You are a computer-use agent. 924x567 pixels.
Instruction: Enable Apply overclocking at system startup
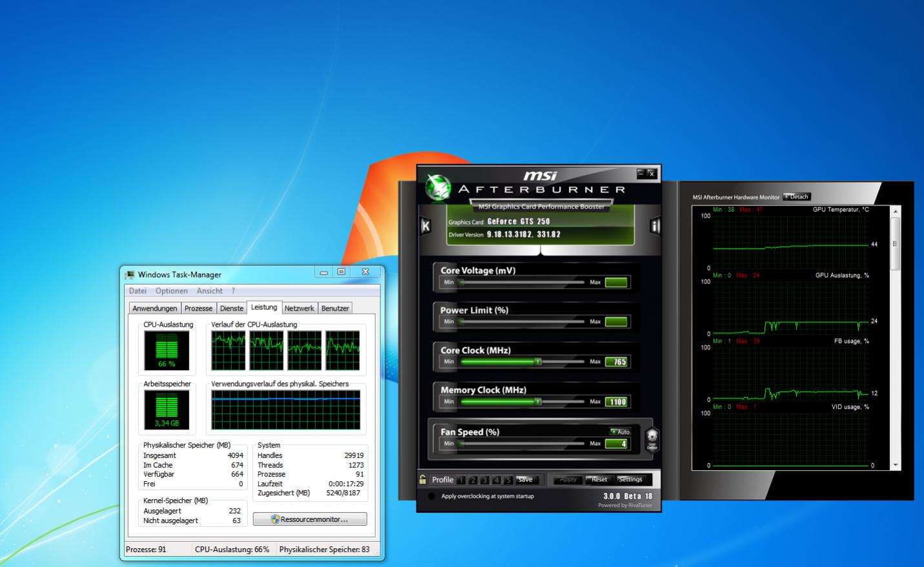431,496
